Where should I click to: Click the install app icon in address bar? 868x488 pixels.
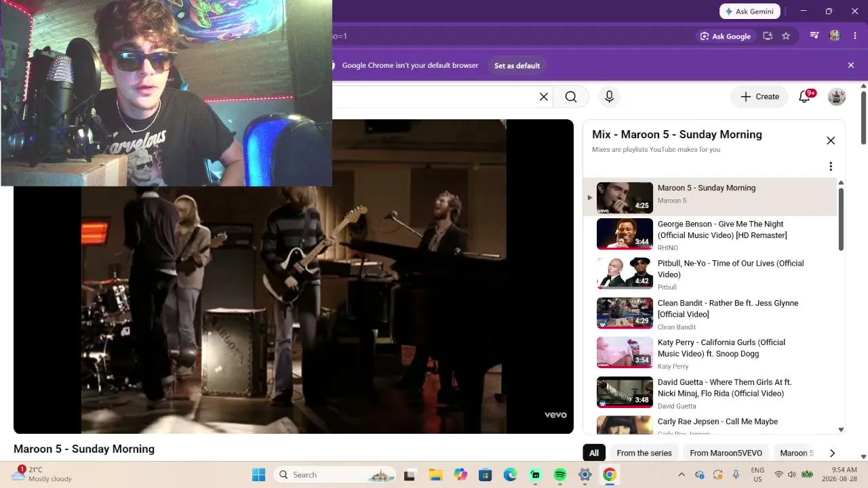coord(768,36)
